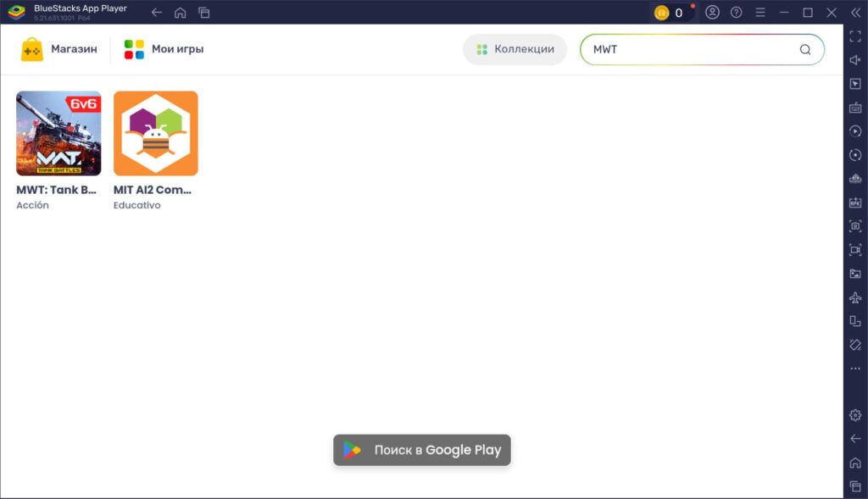Screen dimensions: 868x499
Task: Open the MIT AI2 Companion app thumbnail
Action: (156, 133)
